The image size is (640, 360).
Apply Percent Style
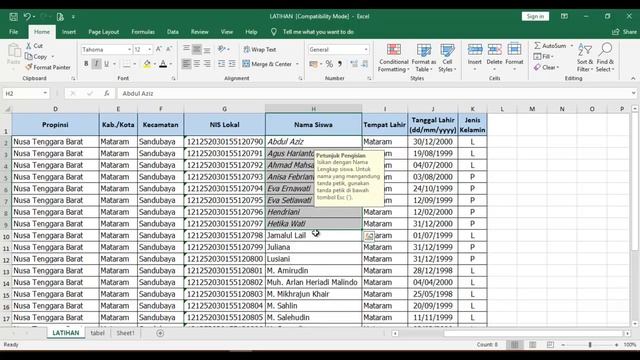(329, 64)
